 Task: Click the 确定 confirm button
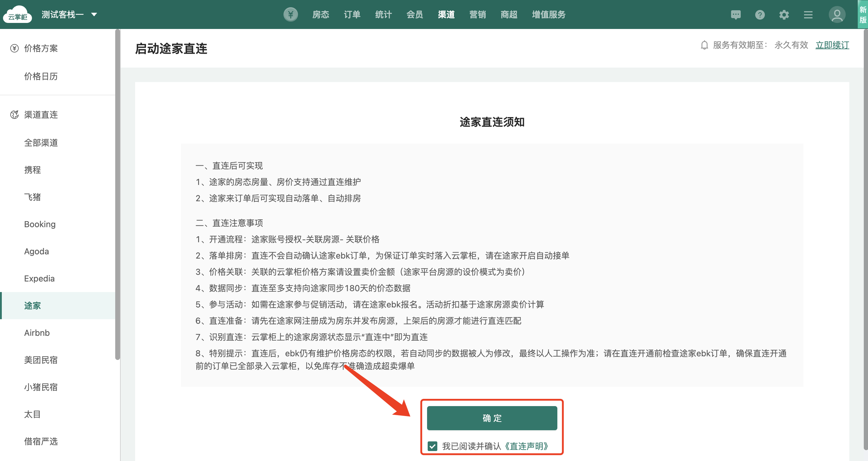pos(492,418)
